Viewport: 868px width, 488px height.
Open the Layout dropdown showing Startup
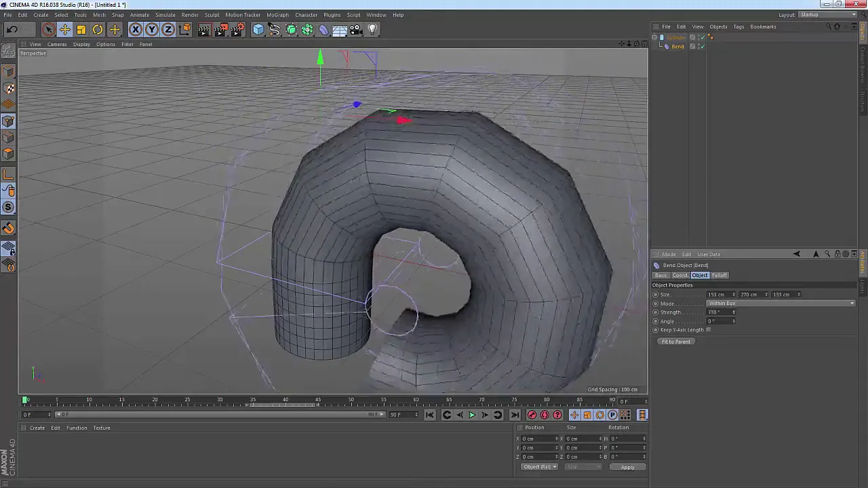point(828,15)
